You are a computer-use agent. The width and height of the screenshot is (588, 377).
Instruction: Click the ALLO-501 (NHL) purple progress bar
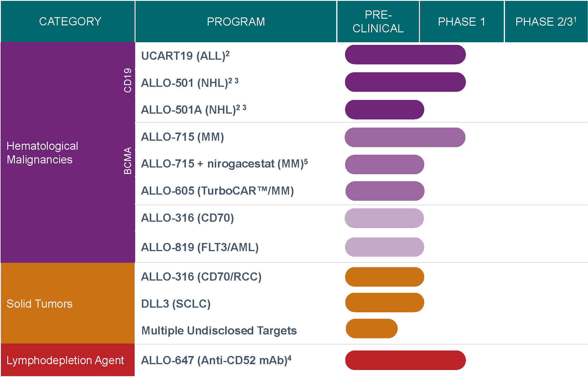(405, 82)
